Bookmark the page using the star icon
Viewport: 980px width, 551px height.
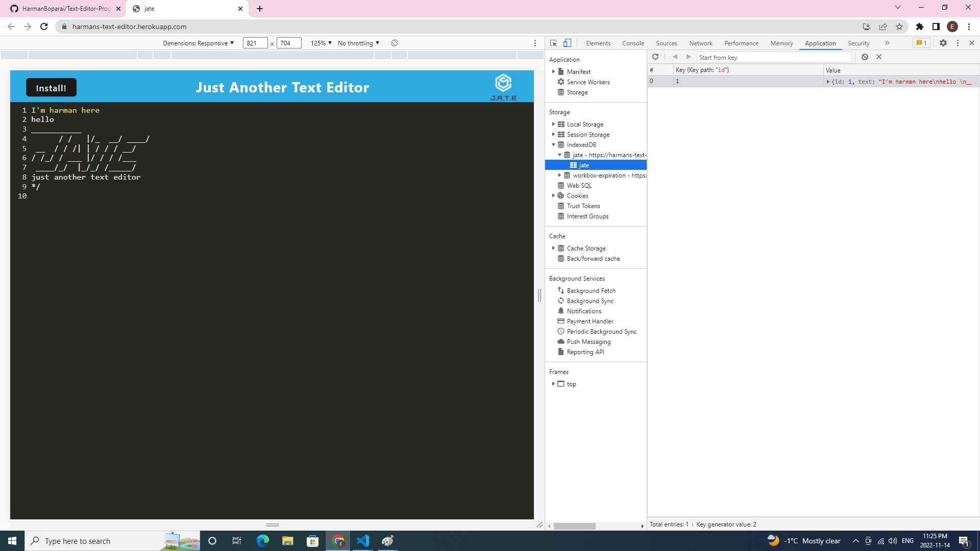tap(900, 27)
